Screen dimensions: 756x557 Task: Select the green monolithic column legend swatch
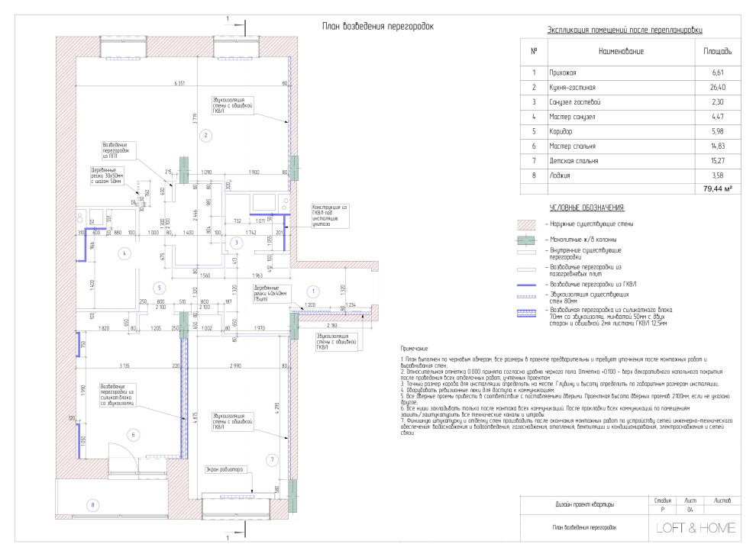[529, 240]
